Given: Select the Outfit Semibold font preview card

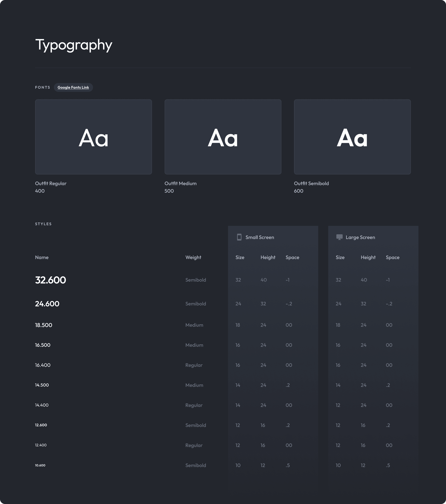Looking at the screenshot, I should (x=352, y=137).
